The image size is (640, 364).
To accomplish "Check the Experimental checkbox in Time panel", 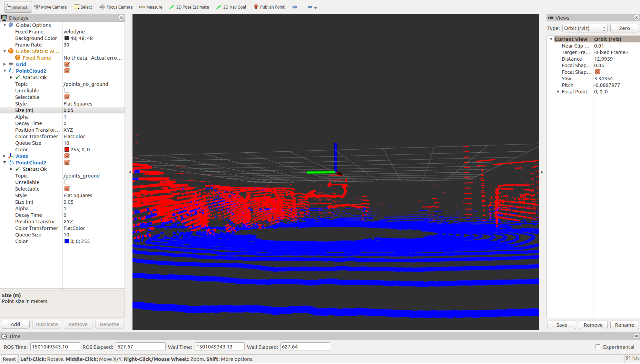I will [597, 347].
